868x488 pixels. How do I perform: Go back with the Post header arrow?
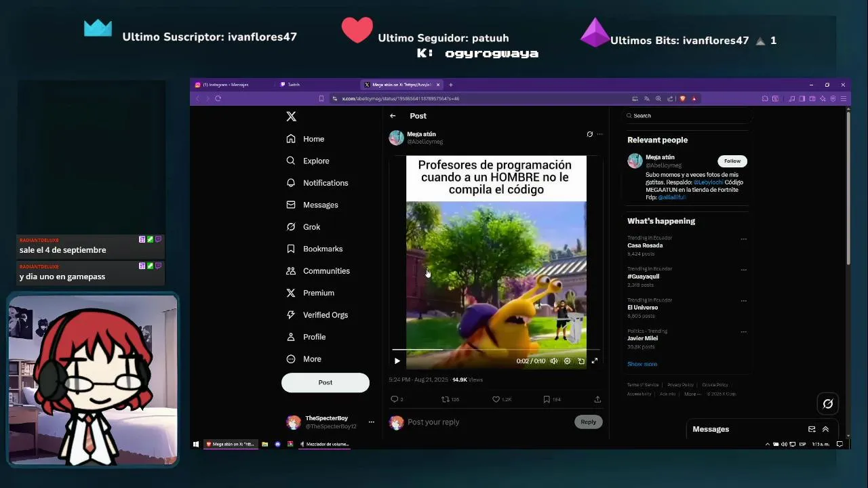[393, 116]
